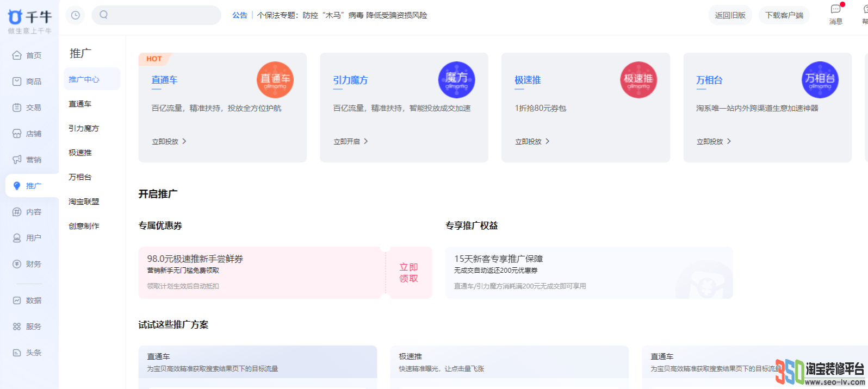Open the 极速推 plan card 快速精准曝光
868x389 pixels.
pos(510,367)
